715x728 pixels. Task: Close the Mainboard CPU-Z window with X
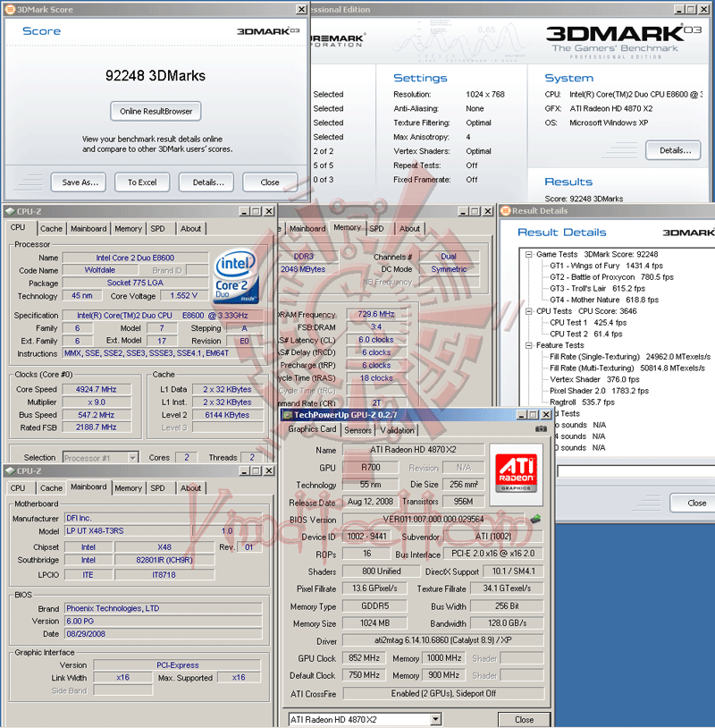[269, 470]
